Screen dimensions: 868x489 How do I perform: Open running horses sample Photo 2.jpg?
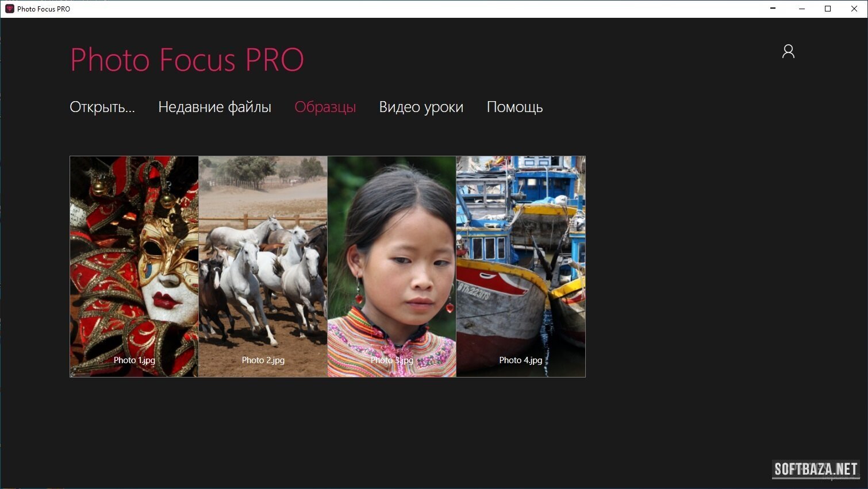[263, 267]
